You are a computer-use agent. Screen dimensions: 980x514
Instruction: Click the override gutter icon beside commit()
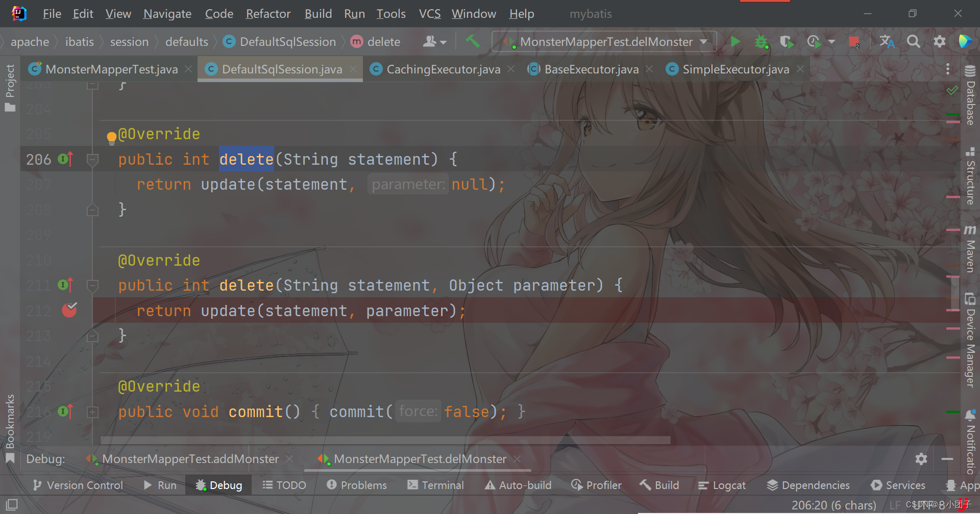(65, 411)
